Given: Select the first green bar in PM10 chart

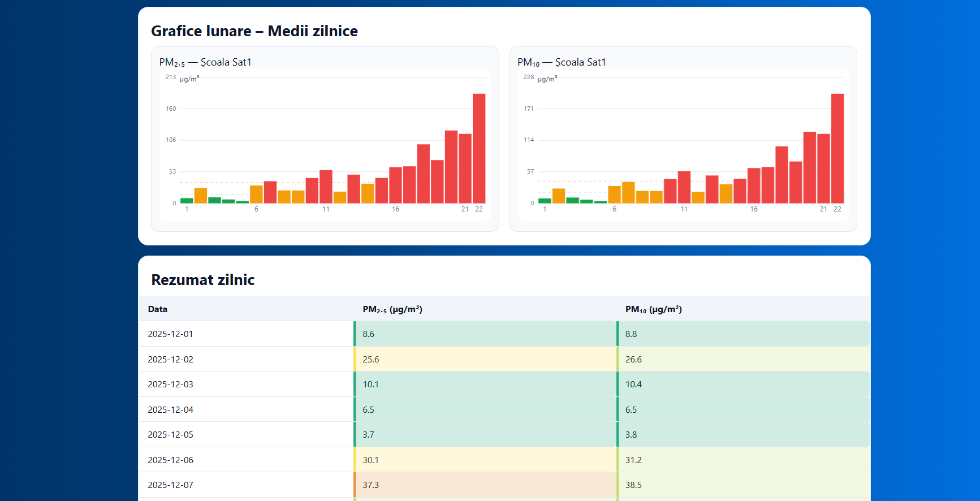Looking at the screenshot, I should point(545,201).
